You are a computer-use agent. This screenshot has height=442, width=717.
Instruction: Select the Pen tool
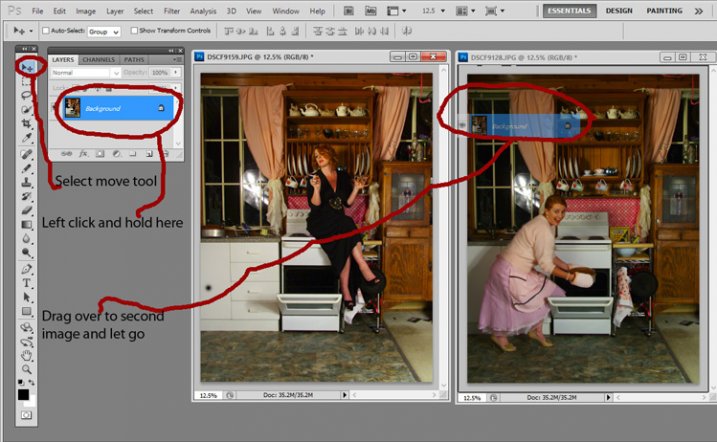click(x=27, y=269)
